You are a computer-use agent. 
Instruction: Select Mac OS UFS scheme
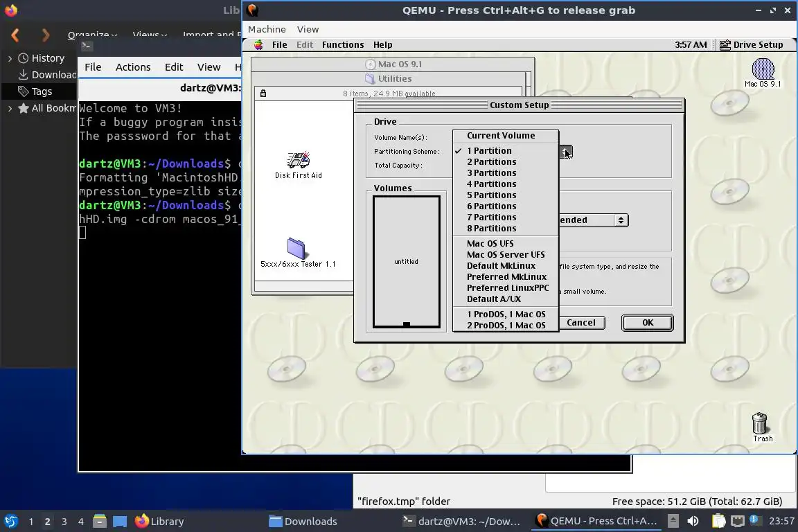pos(506,244)
